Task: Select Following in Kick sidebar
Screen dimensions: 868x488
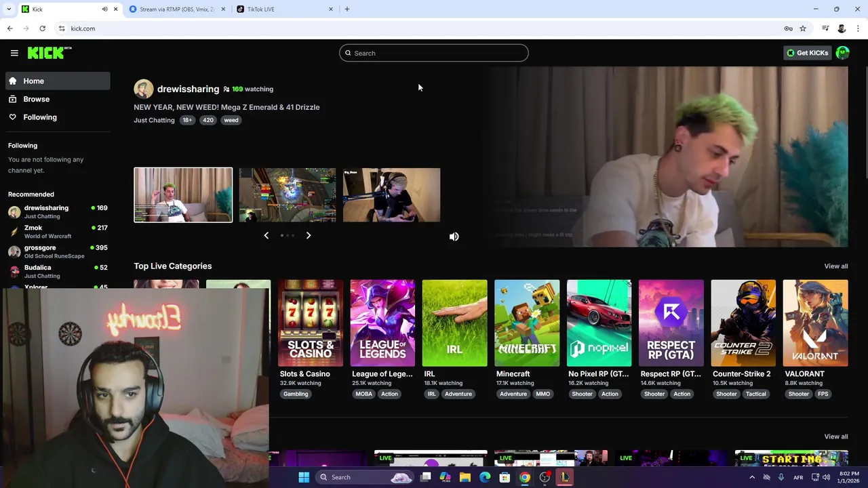Action: 58,117
